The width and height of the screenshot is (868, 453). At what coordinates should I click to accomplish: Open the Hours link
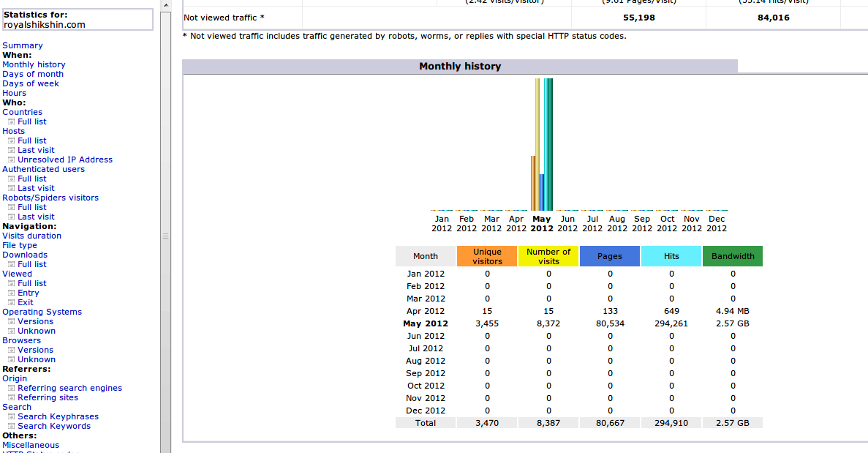[x=15, y=93]
